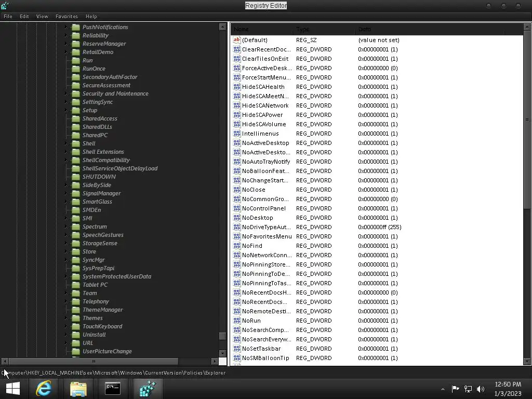Select the NoFavoritesMenu value name
This screenshot has width=532, height=399.
(267, 236)
